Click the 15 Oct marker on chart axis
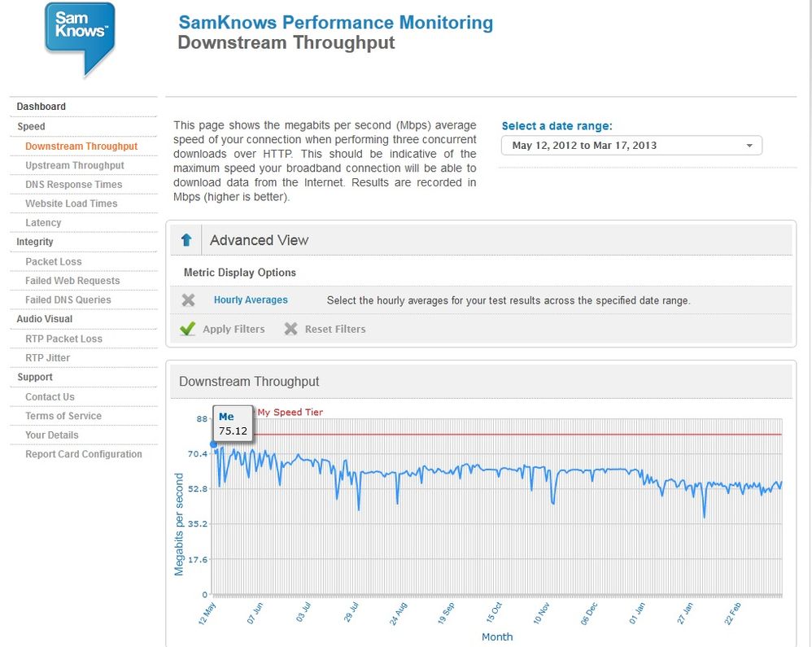 pyautogui.click(x=494, y=612)
